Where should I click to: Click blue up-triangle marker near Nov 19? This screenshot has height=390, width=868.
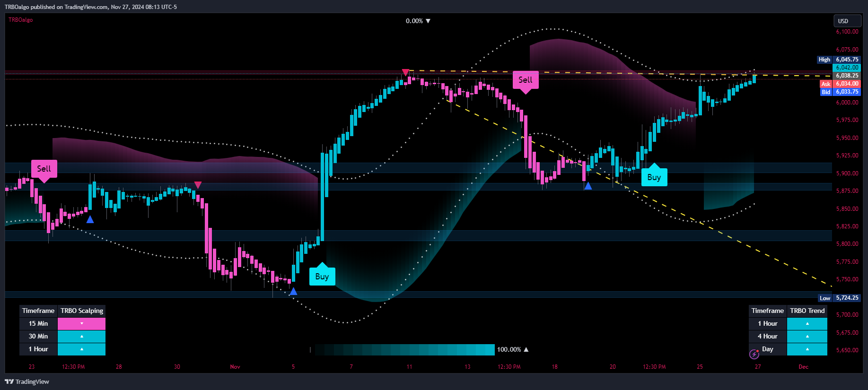[588, 186]
